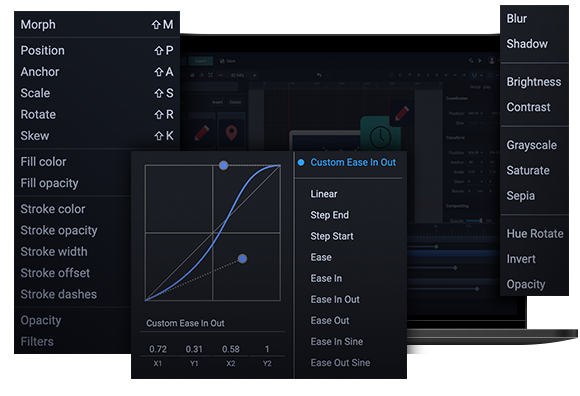Click the Export button in editor window
The width and height of the screenshot is (580, 396).
(x=201, y=61)
